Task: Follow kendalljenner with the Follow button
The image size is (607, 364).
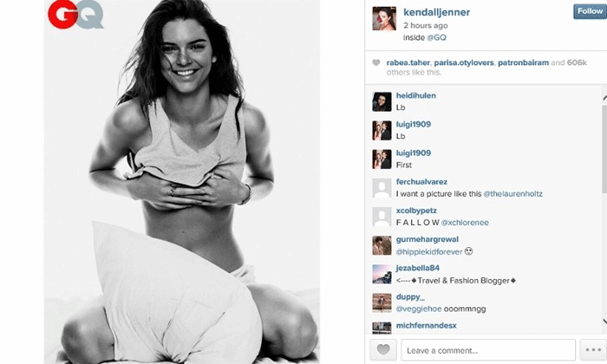Action: (x=590, y=11)
